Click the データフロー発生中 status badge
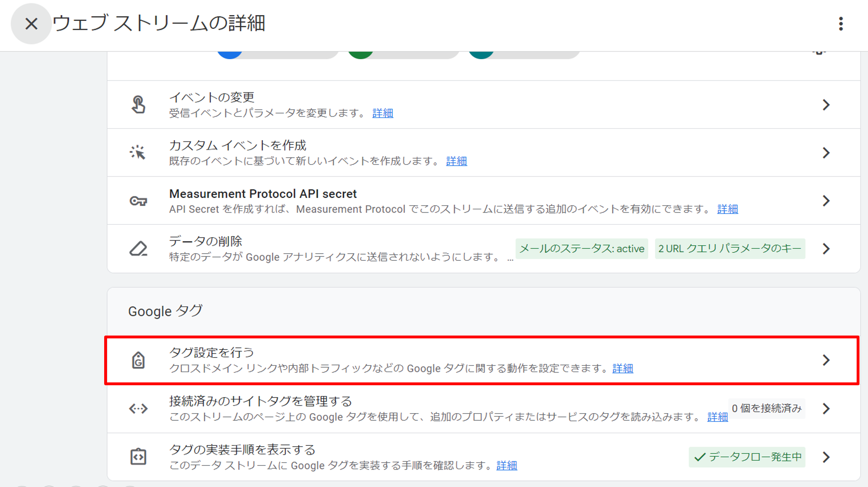868x487 pixels. pyautogui.click(x=747, y=457)
